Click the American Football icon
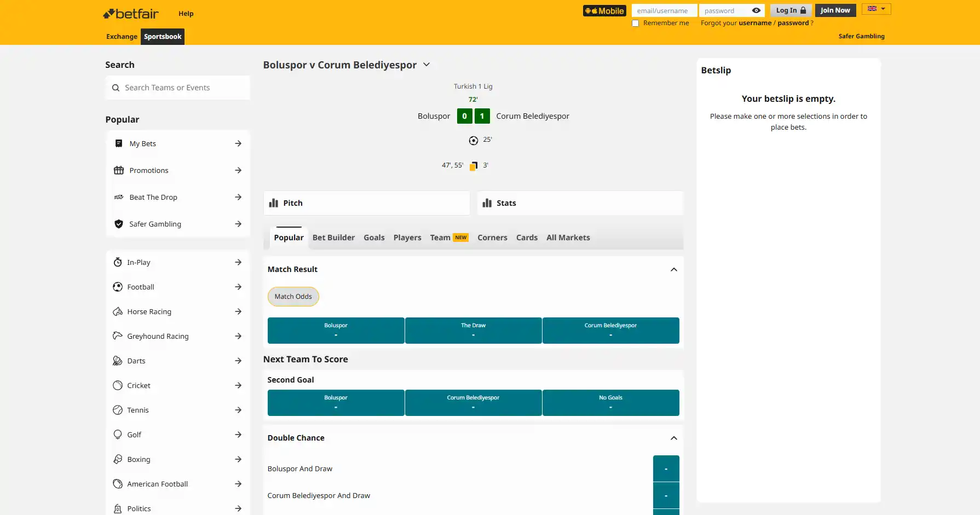 point(118,484)
